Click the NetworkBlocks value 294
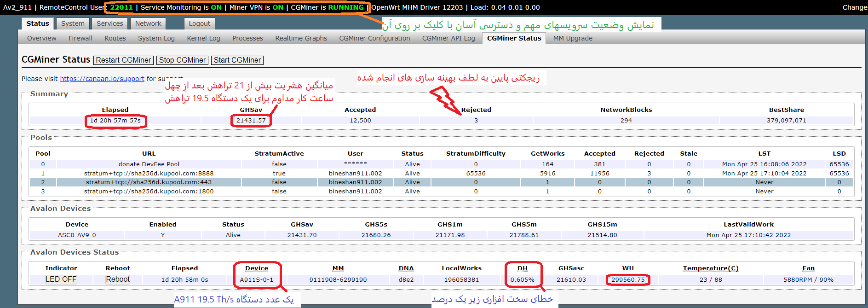 [x=626, y=121]
